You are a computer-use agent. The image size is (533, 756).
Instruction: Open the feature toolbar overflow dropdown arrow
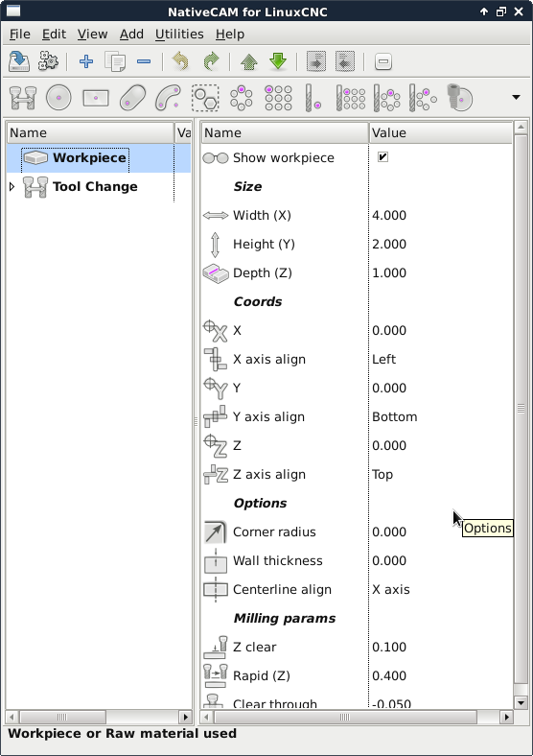tap(516, 98)
